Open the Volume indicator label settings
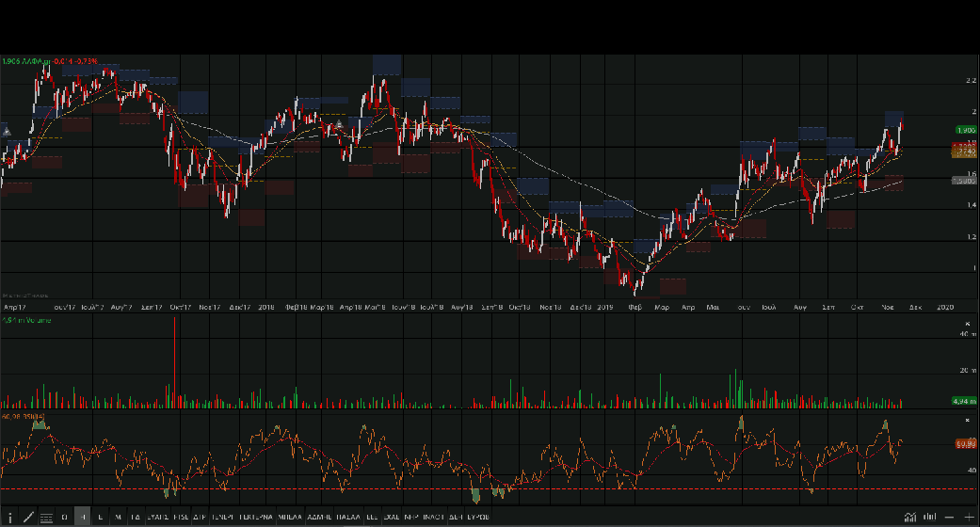The height and width of the screenshot is (527, 980). [26, 321]
